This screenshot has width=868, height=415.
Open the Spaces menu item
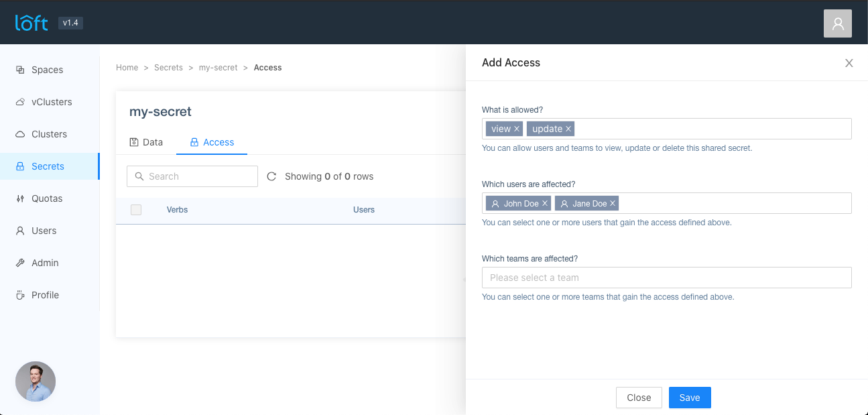coord(50,70)
